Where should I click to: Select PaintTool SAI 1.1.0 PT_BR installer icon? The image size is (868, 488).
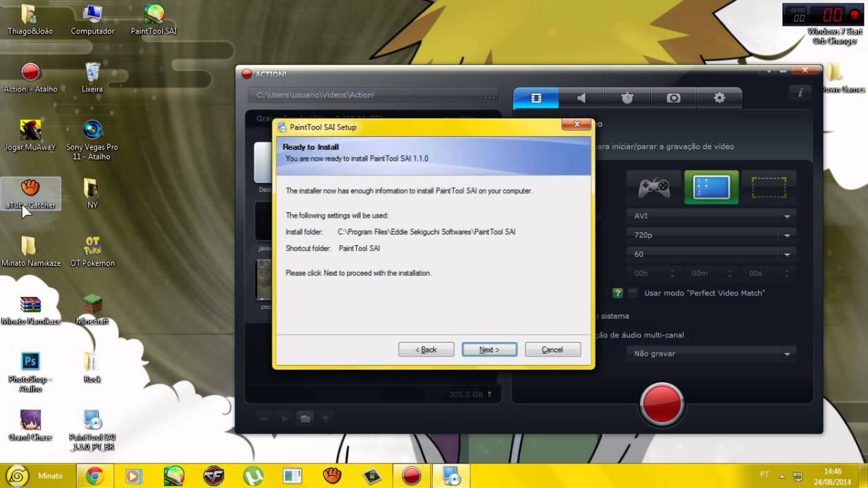(92, 430)
